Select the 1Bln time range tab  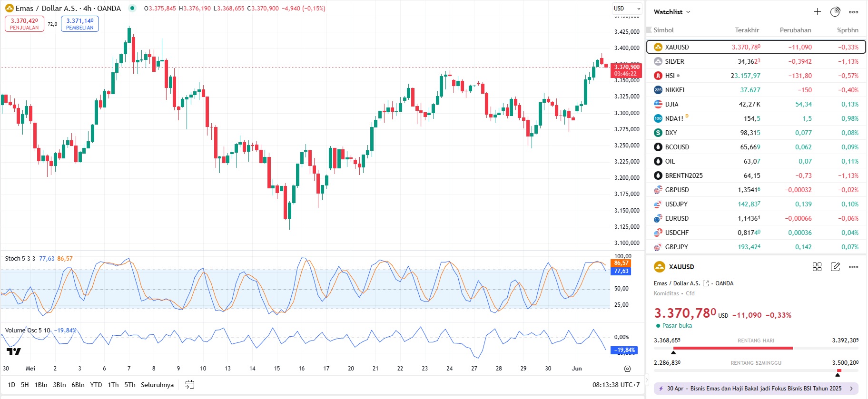coord(41,385)
